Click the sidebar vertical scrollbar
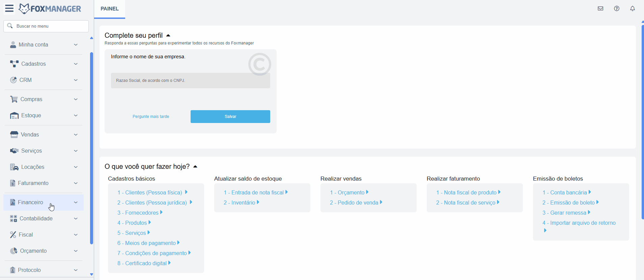 point(91,148)
